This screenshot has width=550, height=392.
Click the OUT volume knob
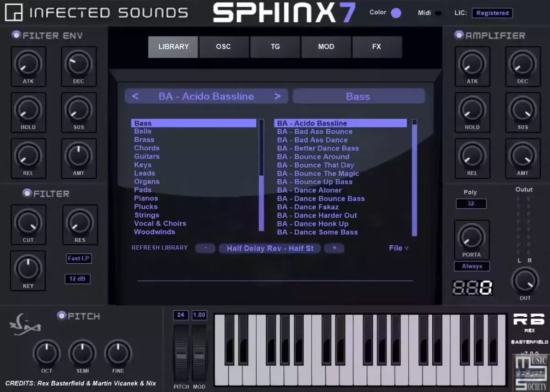point(525,280)
